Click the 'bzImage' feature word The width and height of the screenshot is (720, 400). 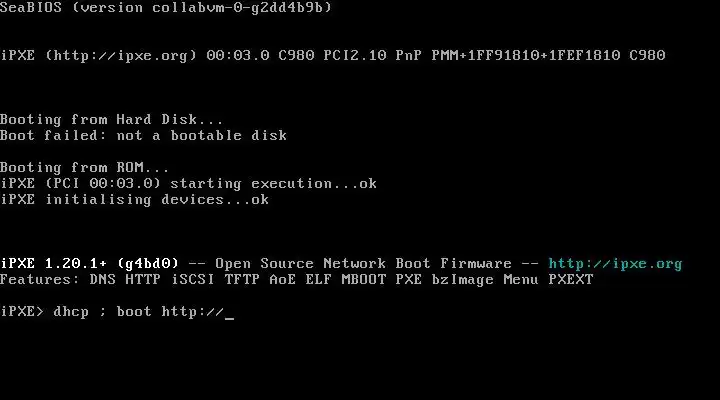pyautogui.click(x=462, y=280)
